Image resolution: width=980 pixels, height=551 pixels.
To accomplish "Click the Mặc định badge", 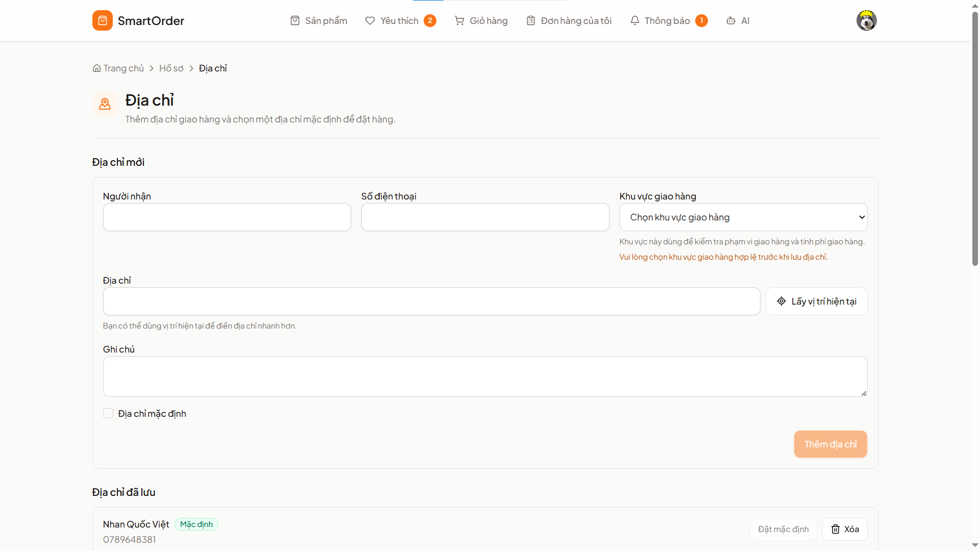I will (197, 524).
